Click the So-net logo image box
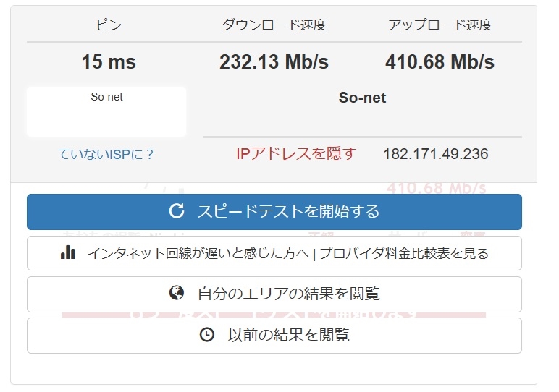The width and height of the screenshot is (559, 392). coord(106,111)
